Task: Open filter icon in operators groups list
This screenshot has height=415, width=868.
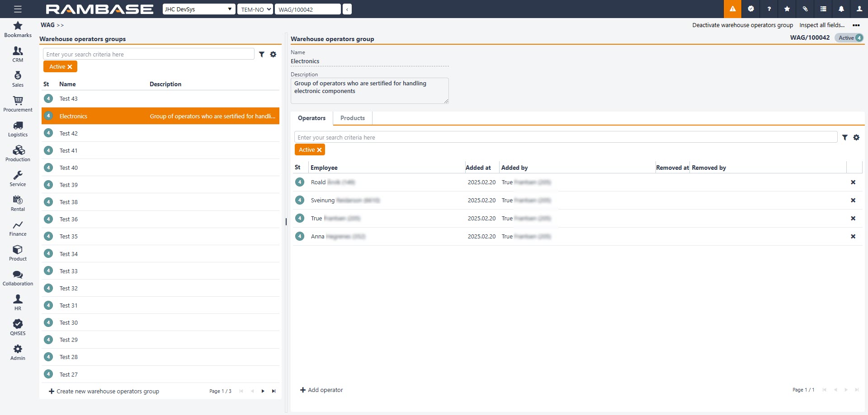Action: coord(262,54)
